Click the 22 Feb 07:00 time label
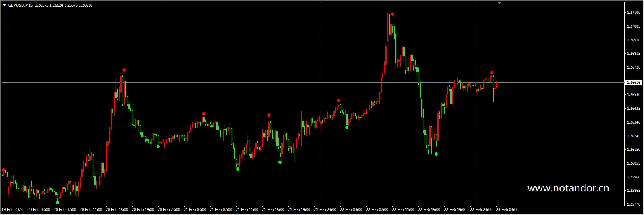This screenshot has width=644, height=215. tap(377, 210)
